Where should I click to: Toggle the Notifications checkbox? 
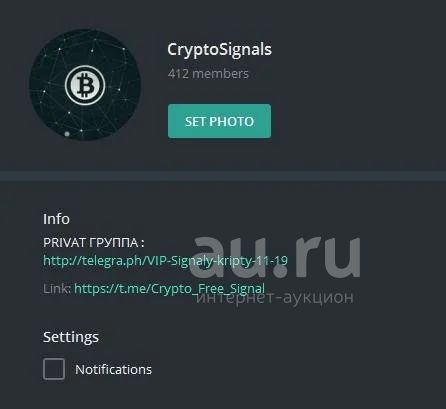pyautogui.click(x=54, y=369)
